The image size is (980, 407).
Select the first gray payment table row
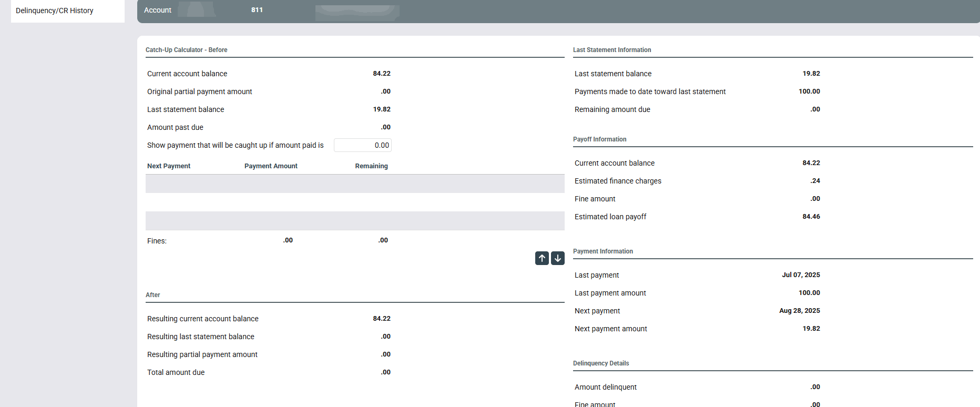(x=355, y=184)
